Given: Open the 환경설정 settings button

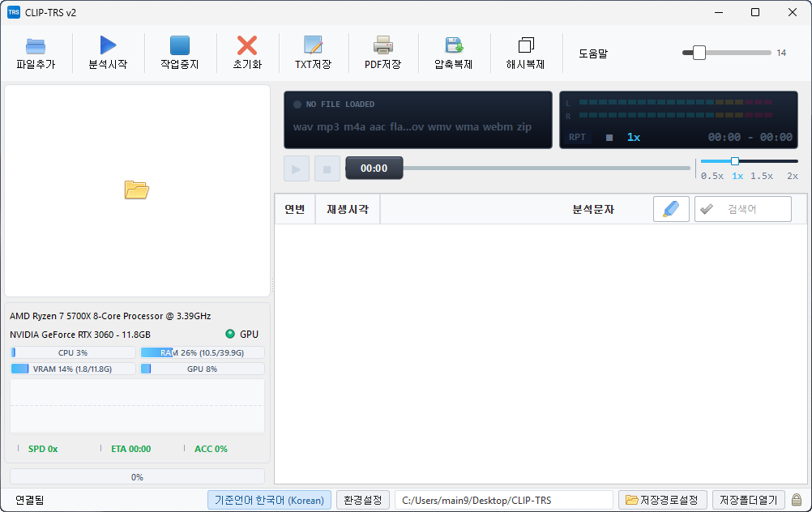Looking at the screenshot, I should point(362,500).
